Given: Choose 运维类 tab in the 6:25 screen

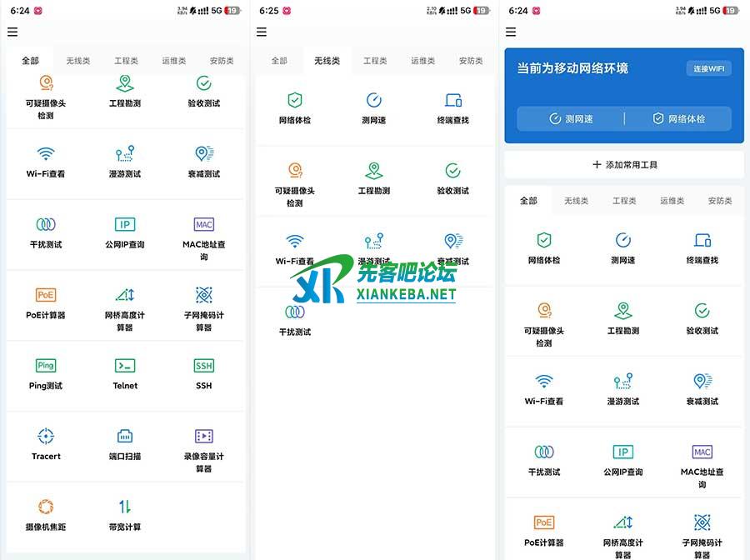Looking at the screenshot, I should (x=422, y=61).
